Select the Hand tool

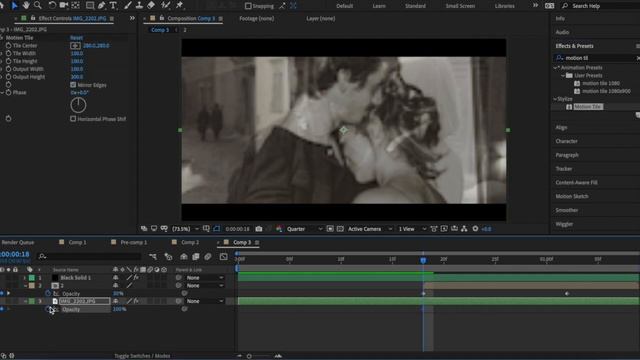(x=26, y=5)
